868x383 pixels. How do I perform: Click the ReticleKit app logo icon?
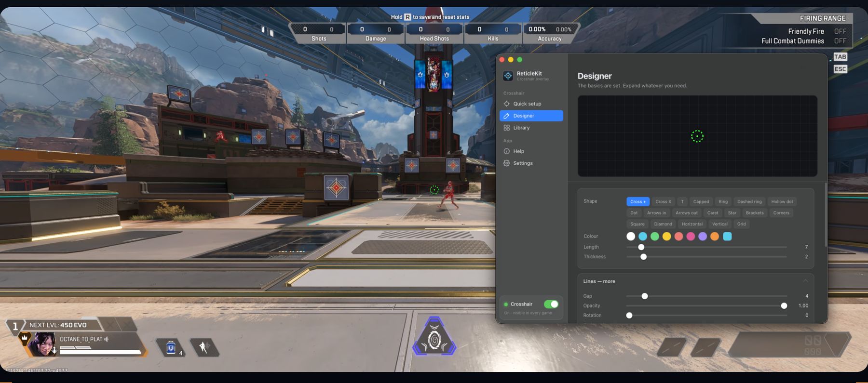coord(508,76)
